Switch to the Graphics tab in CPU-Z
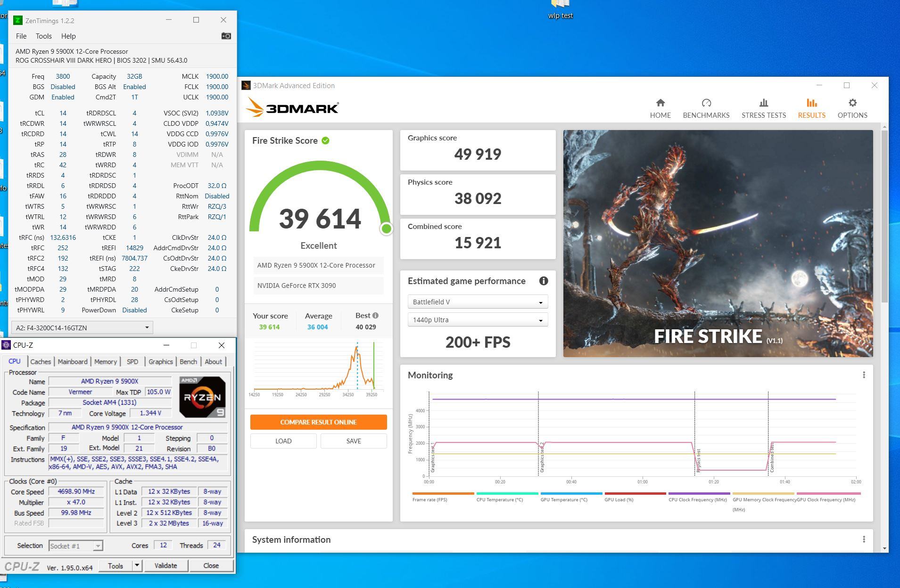 [x=161, y=361]
